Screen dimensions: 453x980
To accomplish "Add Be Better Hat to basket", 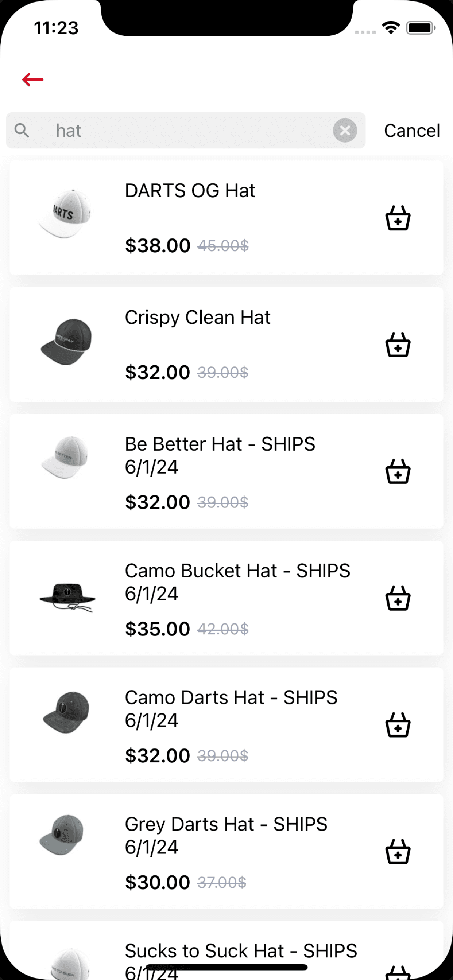I will [x=398, y=471].
